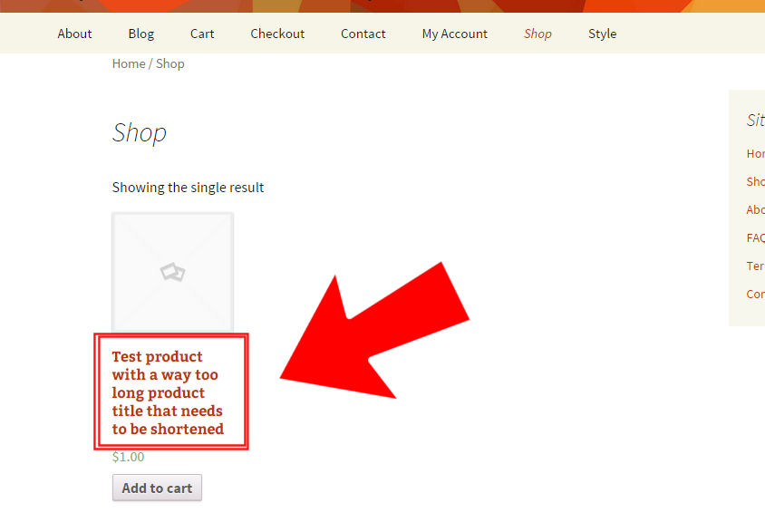Open the Cart navigation item
This screenshot has width=765, height=532.
coord(202,34)
